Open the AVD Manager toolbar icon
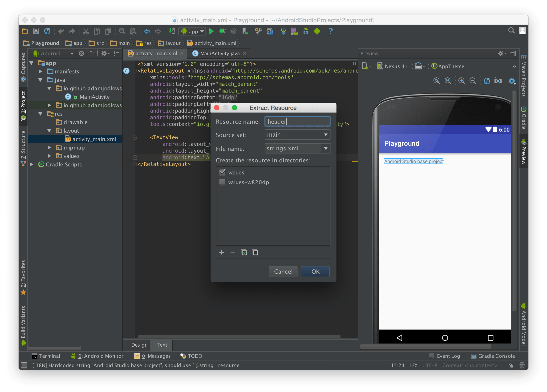Screen dimensions: 547x392 point(294,31)
